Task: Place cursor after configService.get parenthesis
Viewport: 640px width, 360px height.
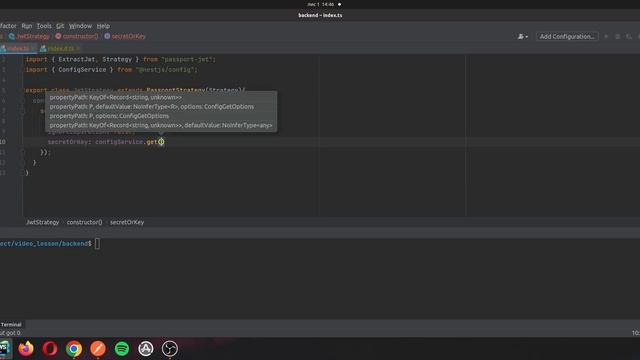Action: 161,142
